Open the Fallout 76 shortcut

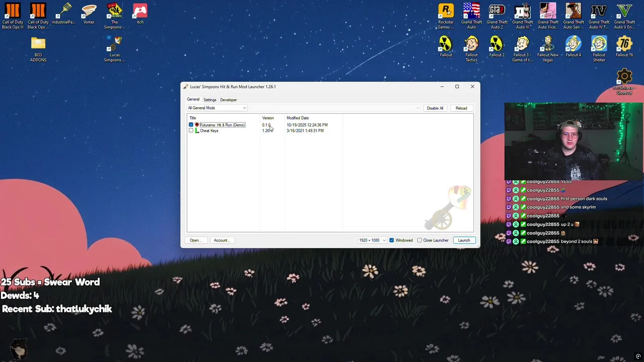tap(624, 46)
